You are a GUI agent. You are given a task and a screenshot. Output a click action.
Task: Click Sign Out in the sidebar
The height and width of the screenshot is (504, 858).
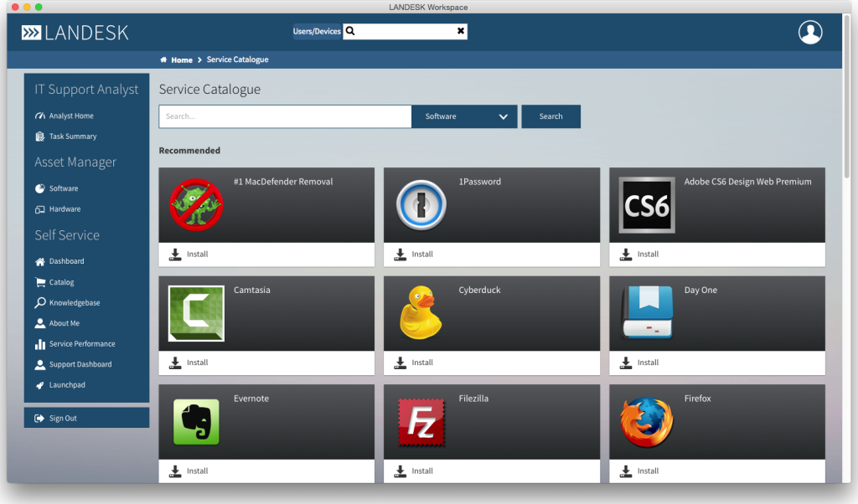[x=62, y=418]
